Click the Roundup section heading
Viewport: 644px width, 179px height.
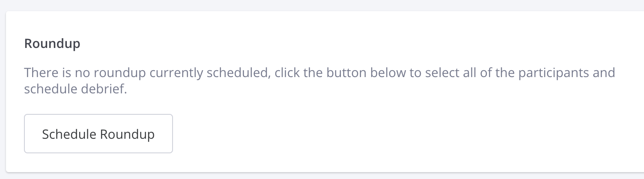point(52,44)
